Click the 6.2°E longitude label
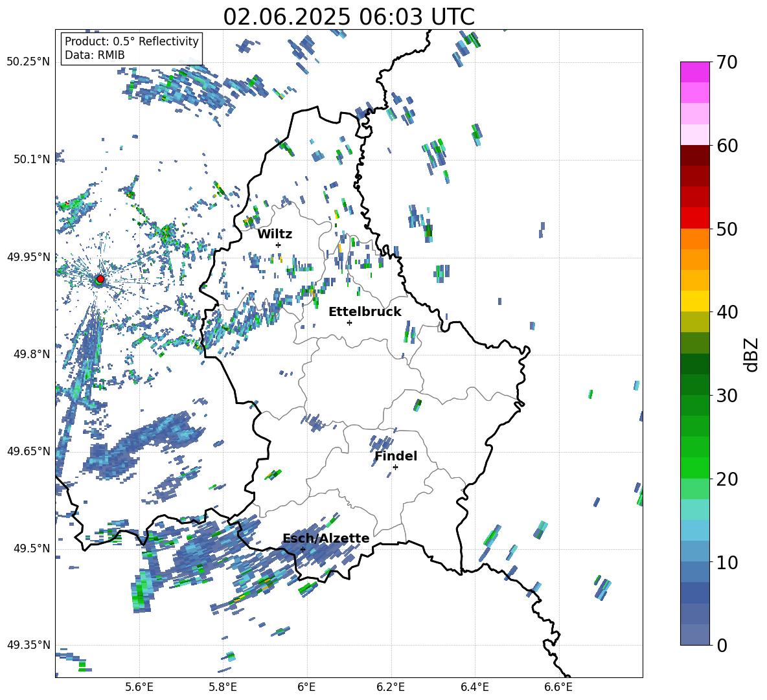Viewport: 767px width, 700px height. pyautogui.click(x=391, y=687)
